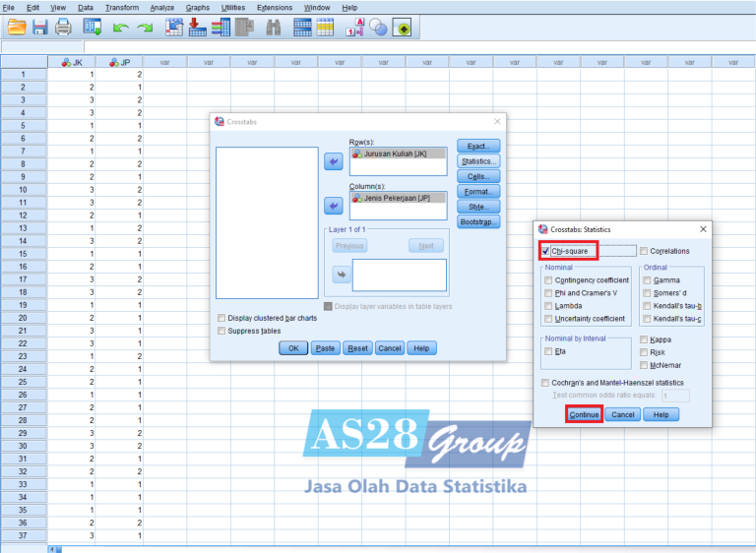The image size is (756, 553).
Task: Open the Transform menu
Action: pos(122,7)
